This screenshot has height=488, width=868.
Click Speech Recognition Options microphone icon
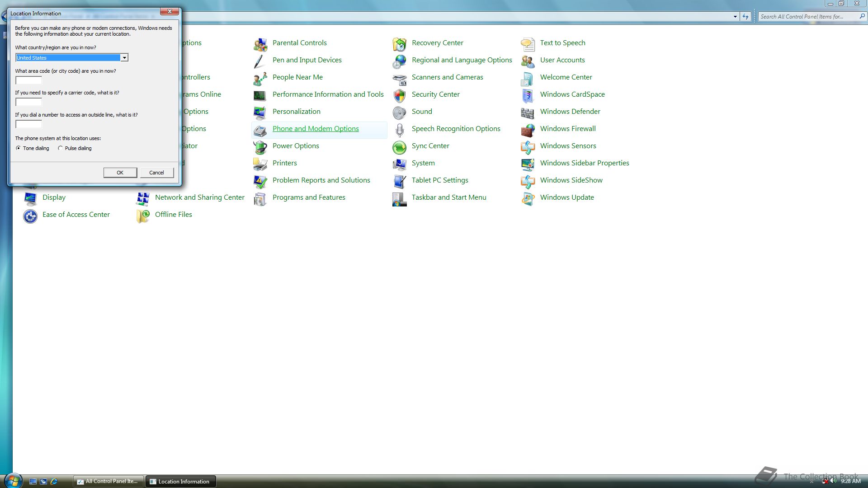400,130
